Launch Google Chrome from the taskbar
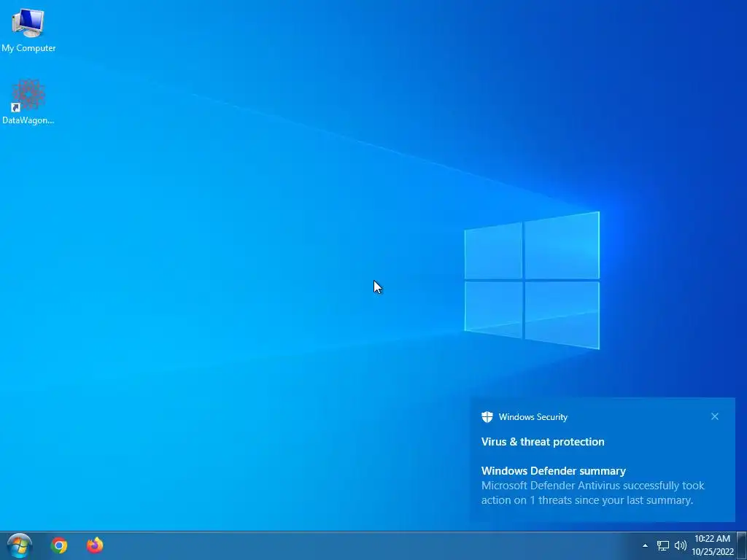 [x=59, y=545]
